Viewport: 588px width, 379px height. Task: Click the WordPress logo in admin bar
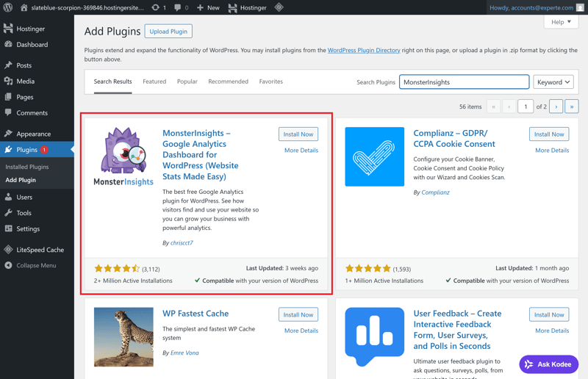[8, 7]
